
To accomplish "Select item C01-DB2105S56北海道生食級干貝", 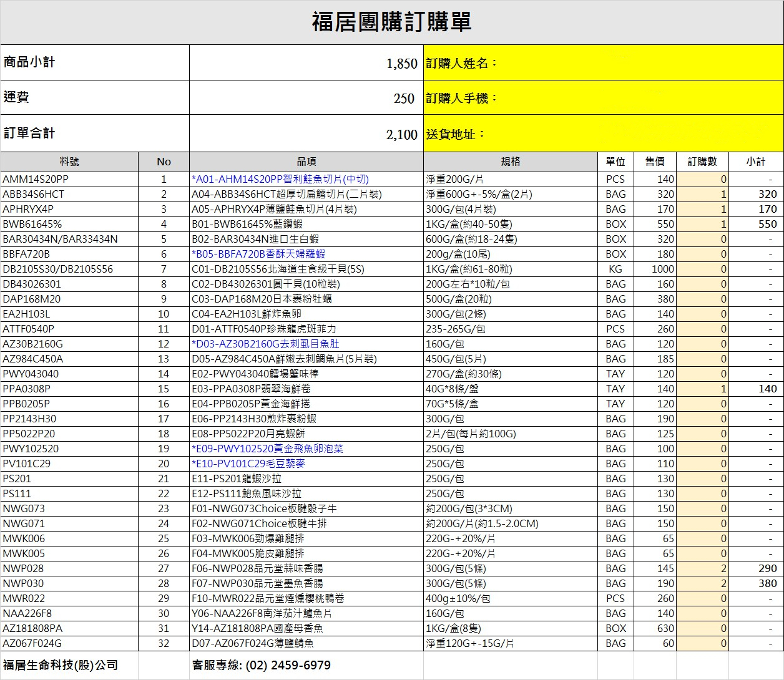I will pos(278,269).
